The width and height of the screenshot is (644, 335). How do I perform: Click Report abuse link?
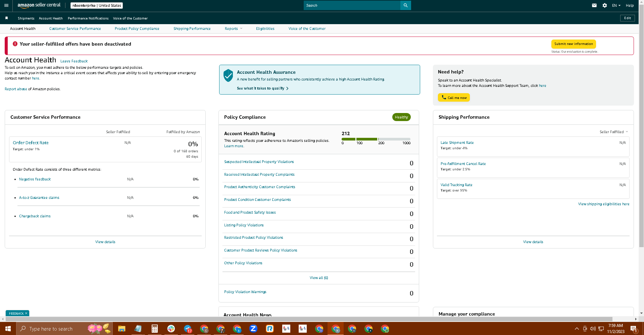point(16,89)
